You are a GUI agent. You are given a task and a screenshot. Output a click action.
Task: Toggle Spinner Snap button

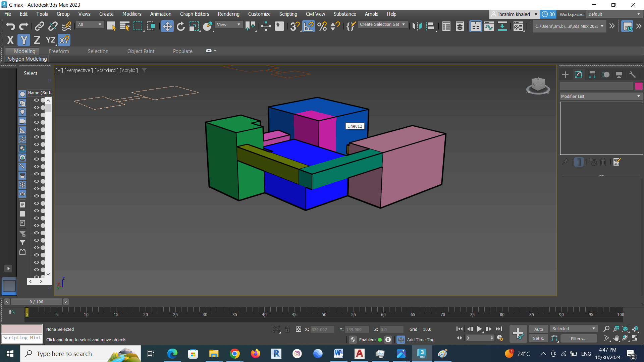click(335, 26)
